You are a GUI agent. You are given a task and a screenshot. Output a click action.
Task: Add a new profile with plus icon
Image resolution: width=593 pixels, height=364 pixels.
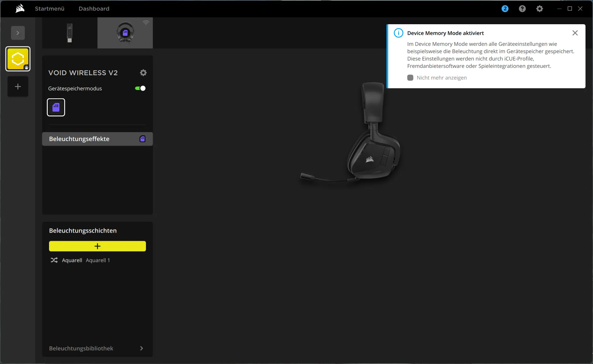(x=18, y=87)
